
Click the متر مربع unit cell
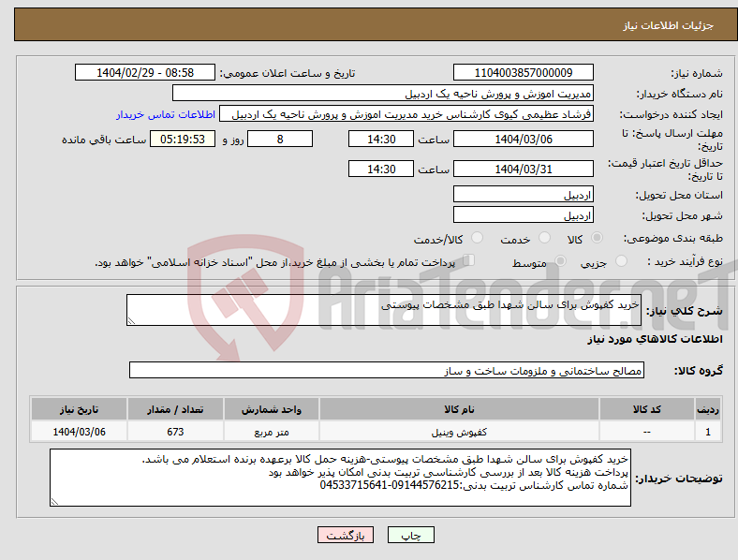(x=272, y=431)
